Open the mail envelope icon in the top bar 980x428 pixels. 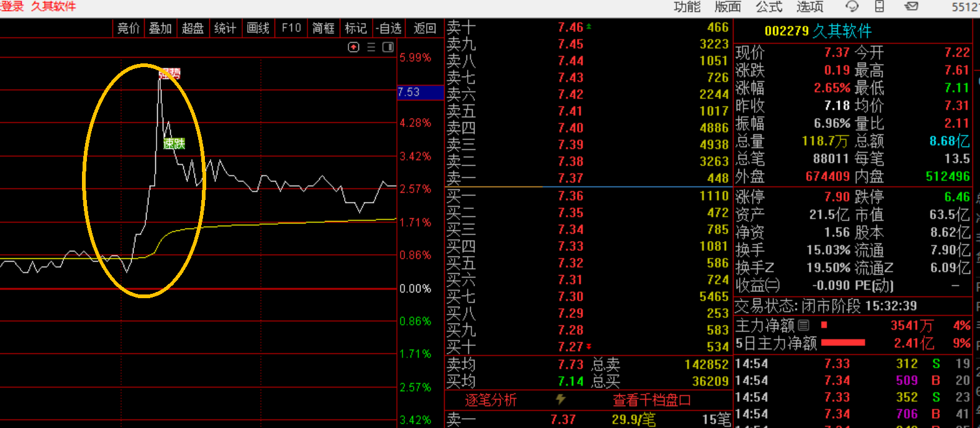[x=911, y=6]
